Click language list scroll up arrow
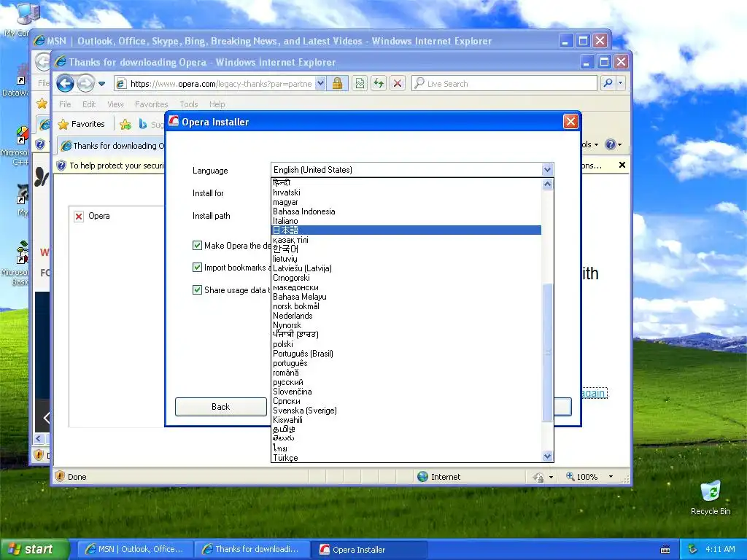The image size is (747, 560). point(547,184)
